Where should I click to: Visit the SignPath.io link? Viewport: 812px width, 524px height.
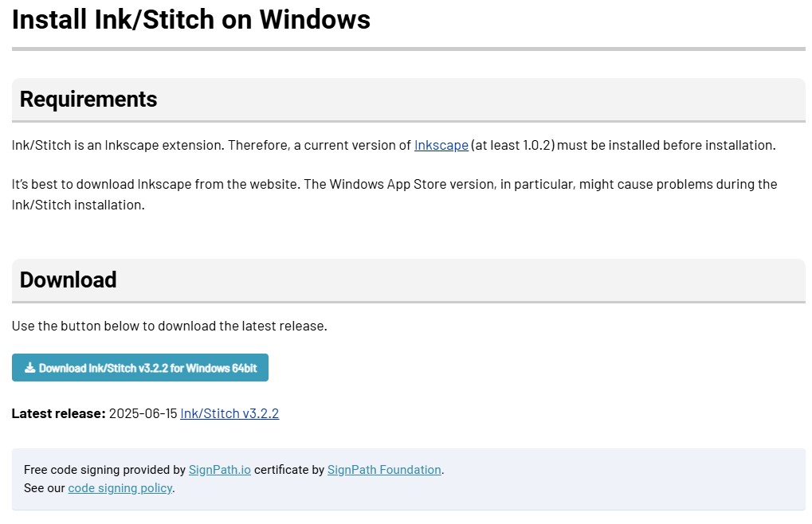pos(220,470)
